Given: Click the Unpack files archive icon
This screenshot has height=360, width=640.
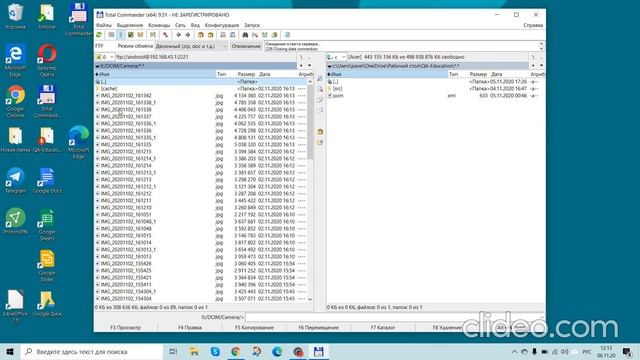Looking at the screenshot, I should [x=210, y=35].
